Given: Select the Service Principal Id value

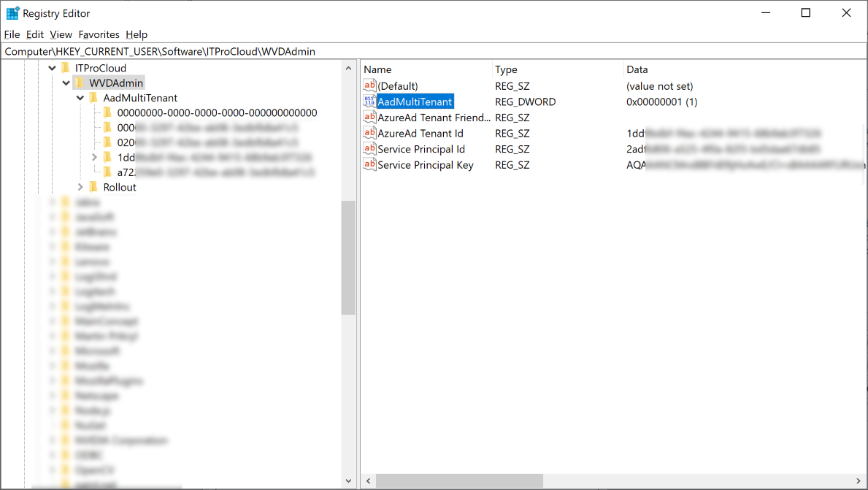Looking at the screenshot, I should point(421,149).
